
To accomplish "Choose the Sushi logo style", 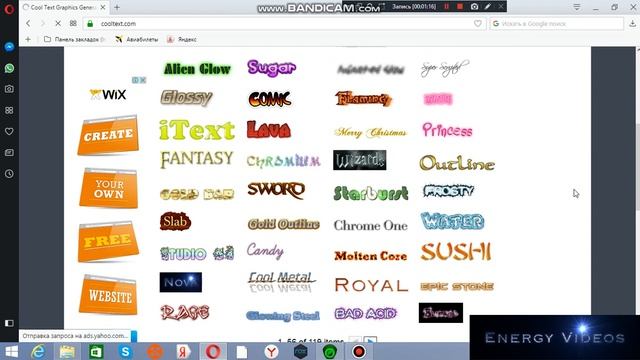I will pos(456,252).
